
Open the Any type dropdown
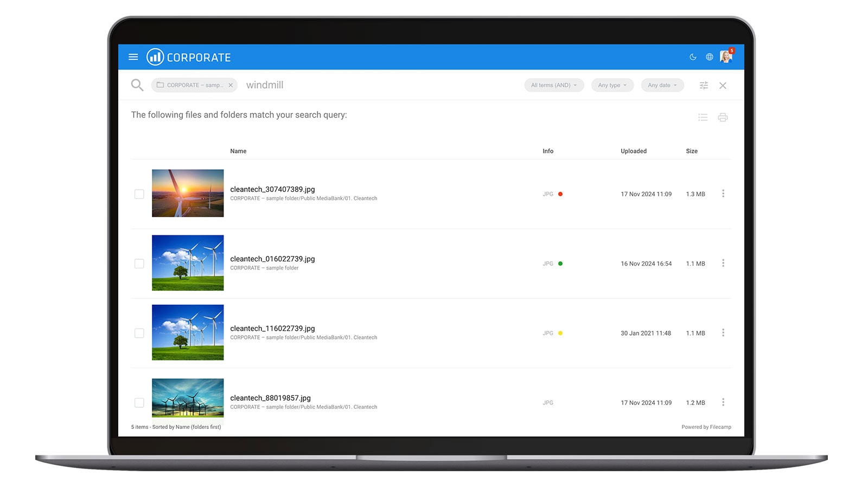[612, 85]
